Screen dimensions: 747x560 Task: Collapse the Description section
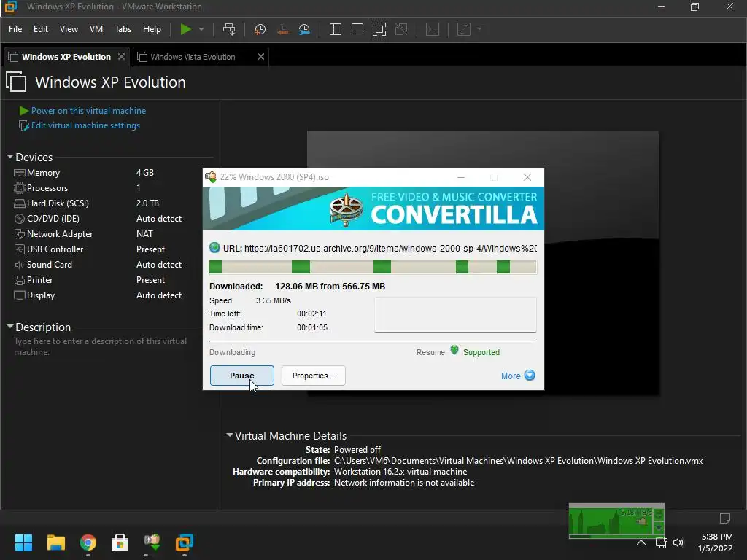click(x=10, y=327)
